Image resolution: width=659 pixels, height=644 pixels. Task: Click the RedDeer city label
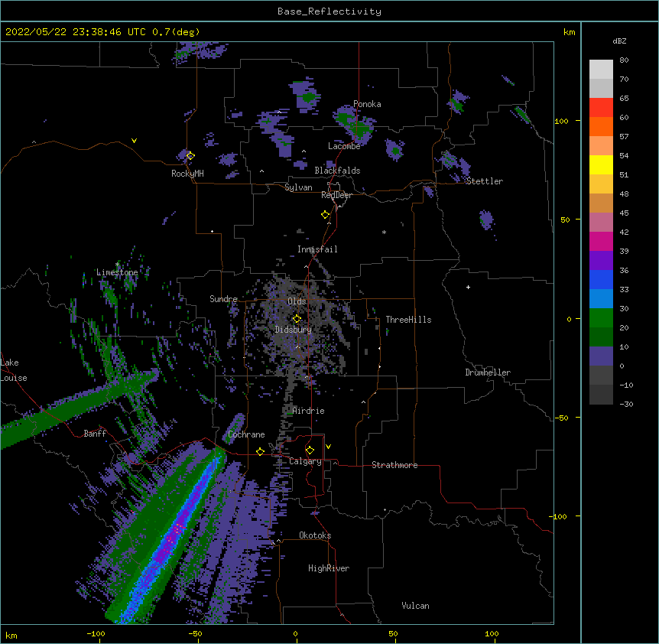(336, 195)
